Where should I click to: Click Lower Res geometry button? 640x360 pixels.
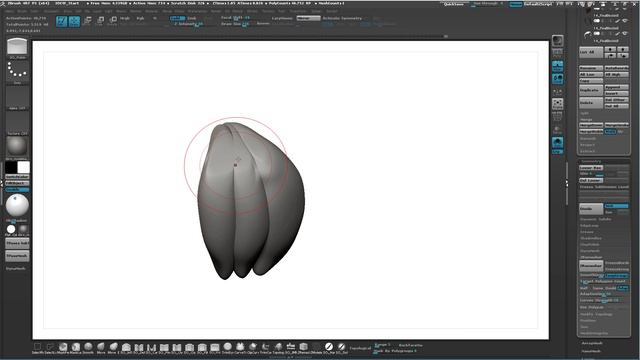click(591, 168)
